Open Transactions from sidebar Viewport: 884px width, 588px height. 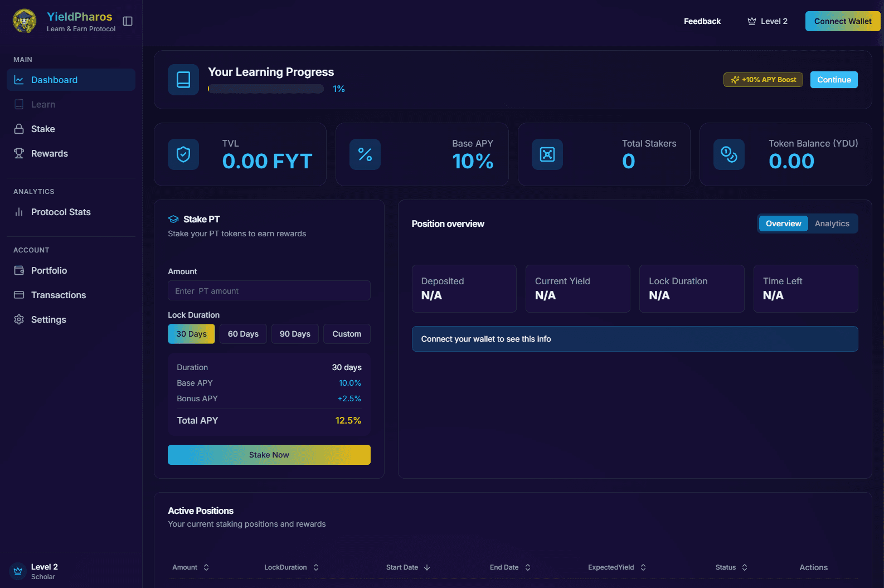(x=71, y=295)
